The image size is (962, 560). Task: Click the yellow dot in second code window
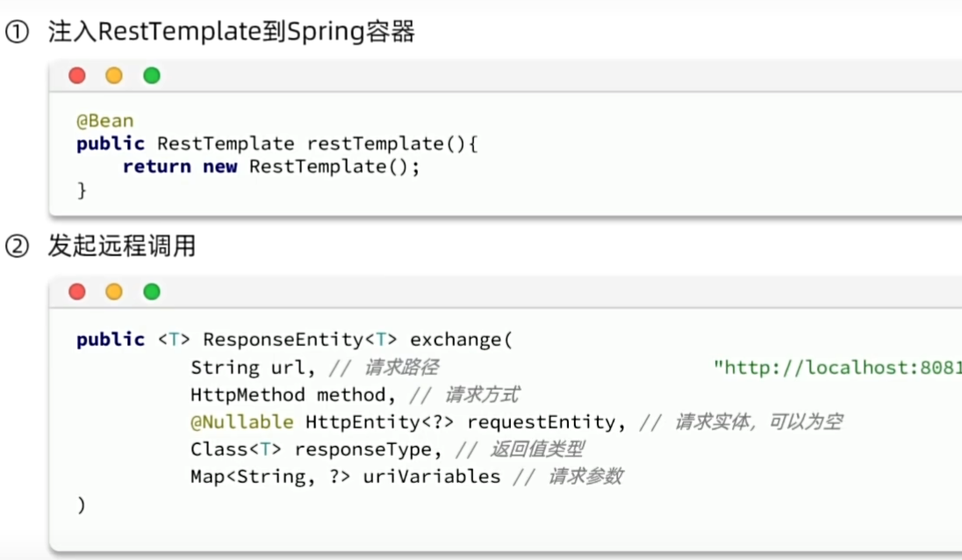(x=114, y=291)
